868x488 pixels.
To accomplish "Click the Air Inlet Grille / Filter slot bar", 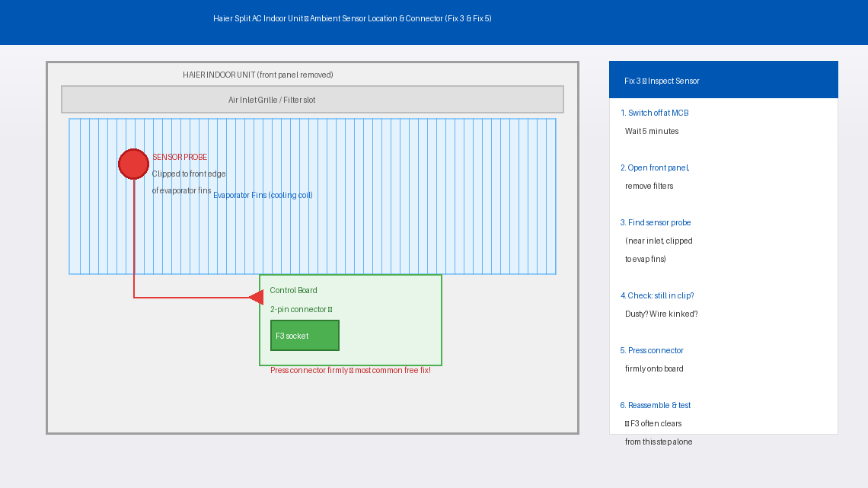I will pos(312,100).
